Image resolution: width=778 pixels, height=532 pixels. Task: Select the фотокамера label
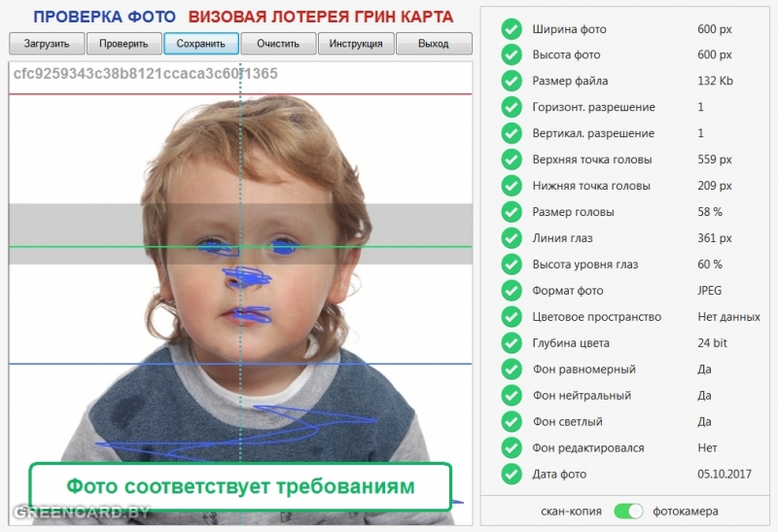(686, 511)
